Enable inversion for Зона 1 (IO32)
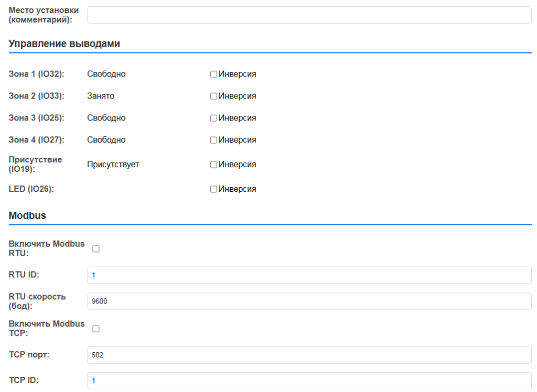The width and height of the screenshot is (537, 392). tap(213, 74)
